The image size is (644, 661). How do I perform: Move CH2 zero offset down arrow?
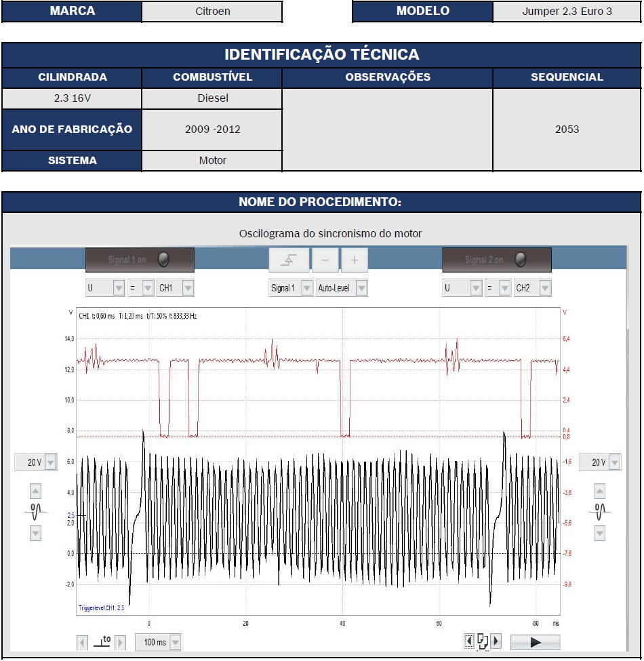coord(599,534)
